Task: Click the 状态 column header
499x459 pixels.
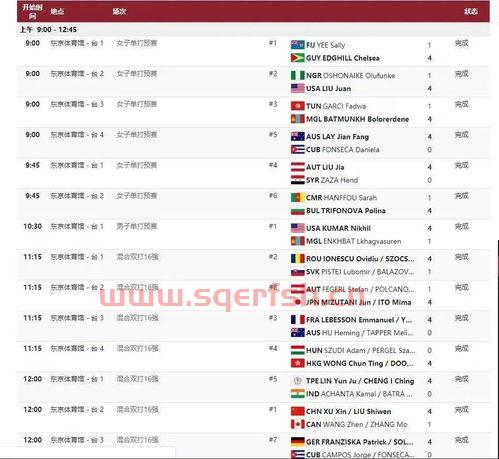Action: pos(470,12)
